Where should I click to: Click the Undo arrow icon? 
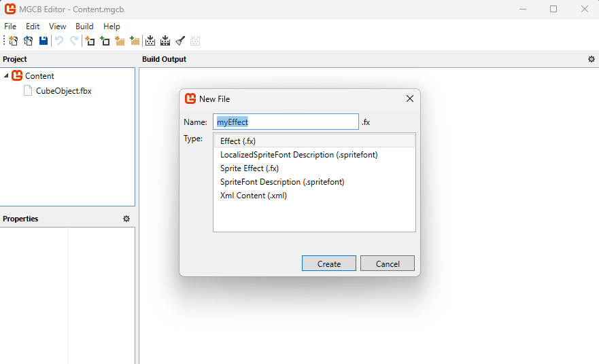[x=59, y=41]
